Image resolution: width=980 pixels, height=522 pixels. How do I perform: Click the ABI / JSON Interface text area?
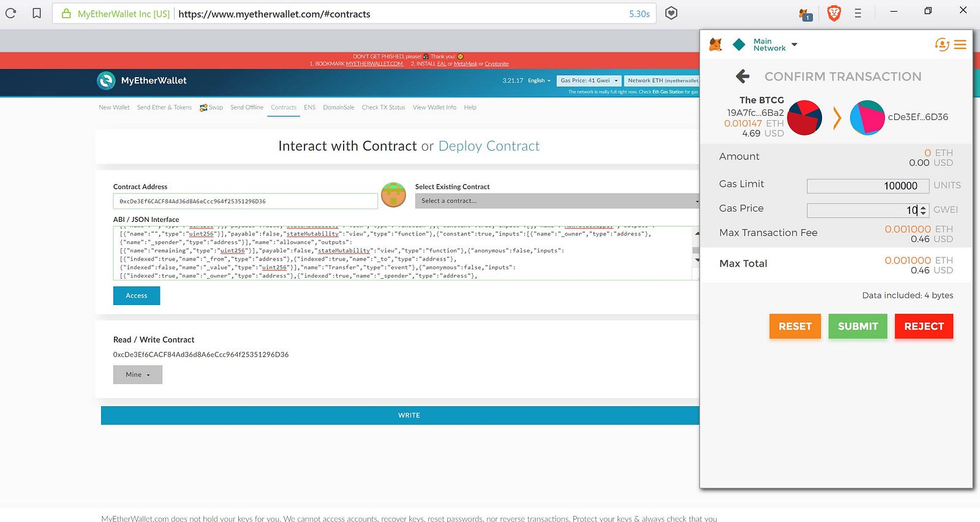pos(403,253)
